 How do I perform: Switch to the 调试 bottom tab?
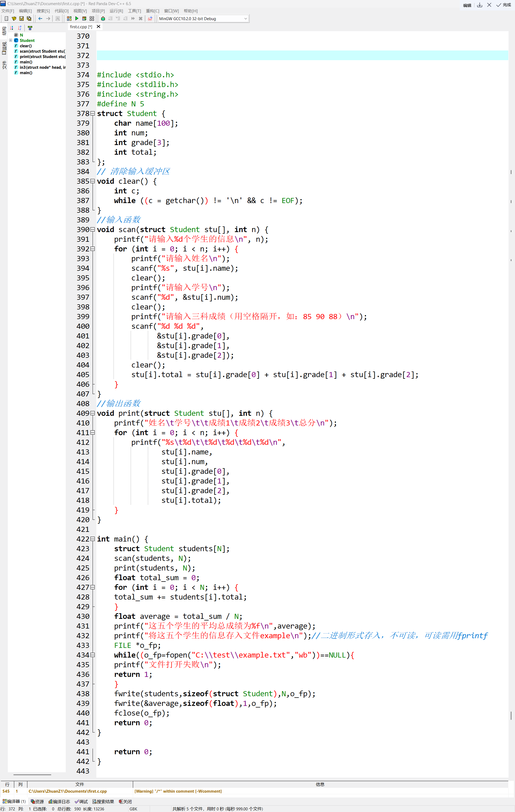click(x=81, y=802)
